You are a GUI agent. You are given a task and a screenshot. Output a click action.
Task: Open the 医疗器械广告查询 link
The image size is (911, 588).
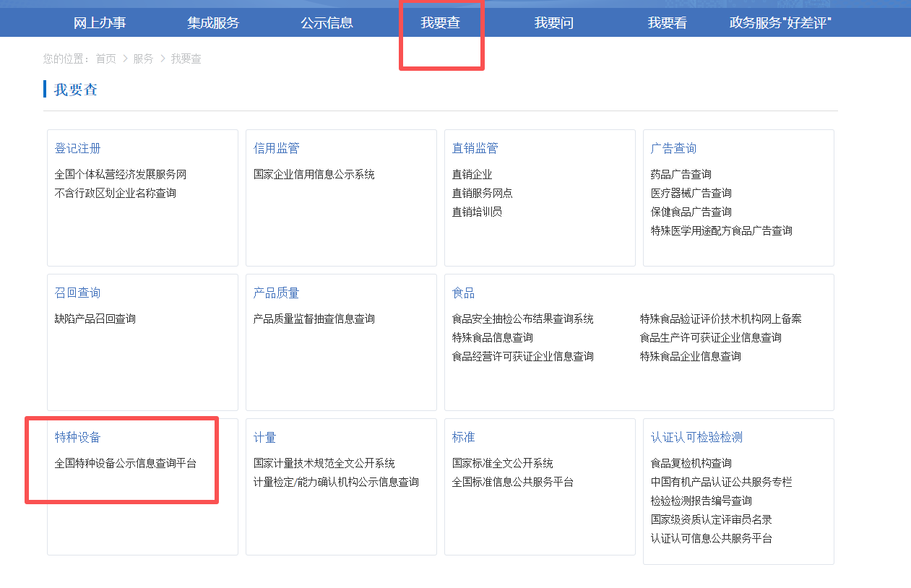click(x=691, y=193)
